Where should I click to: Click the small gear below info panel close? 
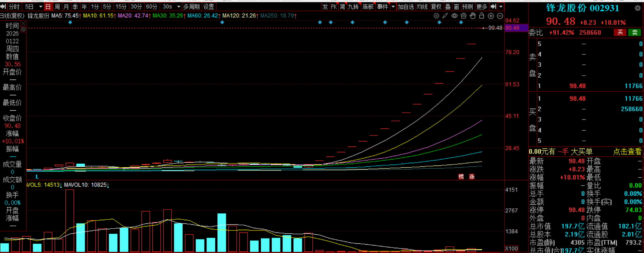point(24,30)
